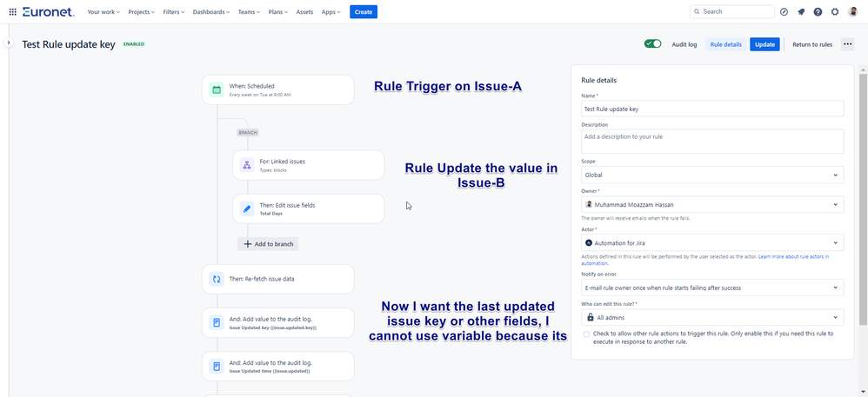Open the Scope dropdown set to Global
The image size is (868, 397).
pyautogui.click(x=712, y=175)
